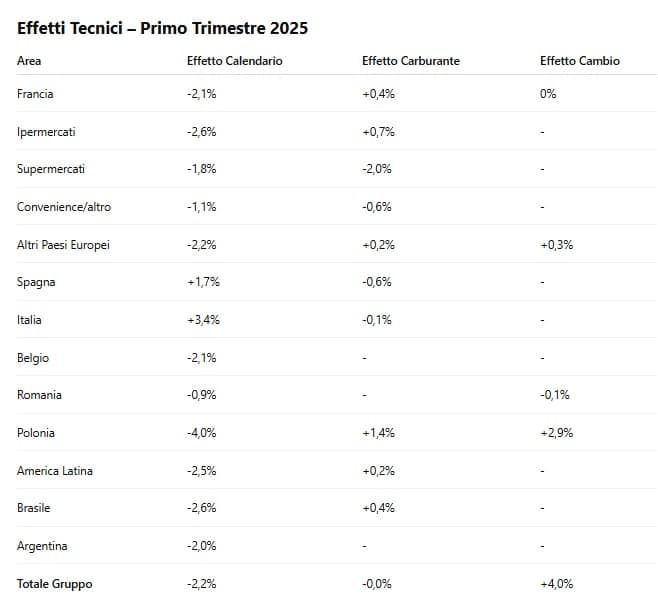Click Spagna's calendar effect value +1,7%
658x611 pixels.
(x=203, y=282)
